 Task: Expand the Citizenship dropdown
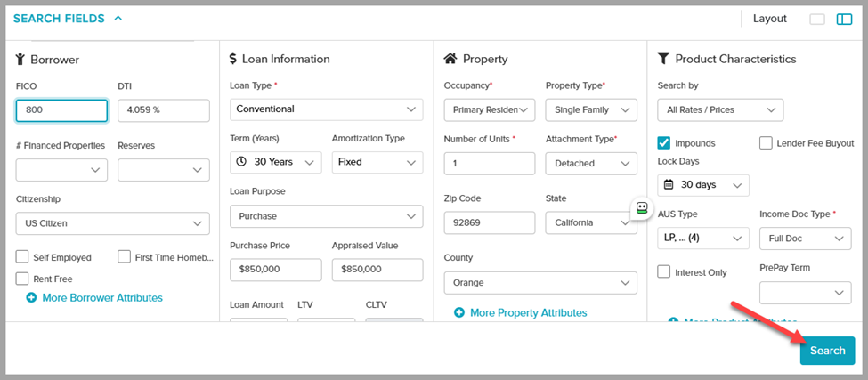[x=113, y=223]
